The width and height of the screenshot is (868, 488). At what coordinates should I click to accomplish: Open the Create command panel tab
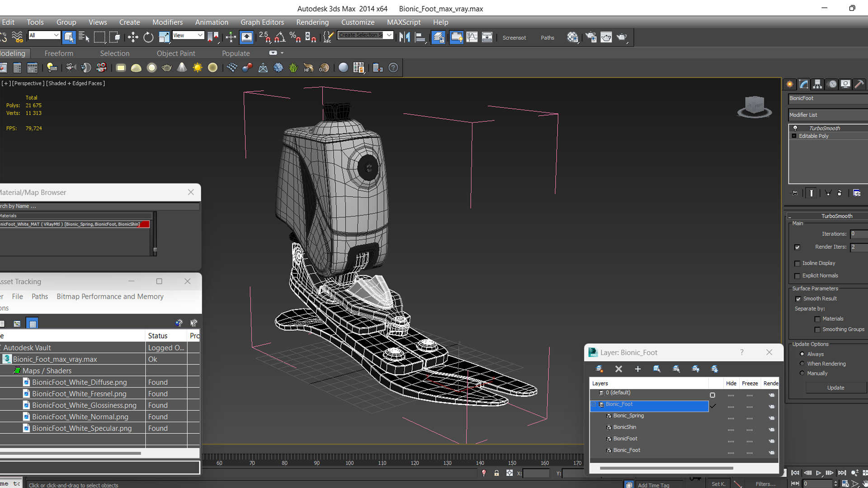pos(790,84)
